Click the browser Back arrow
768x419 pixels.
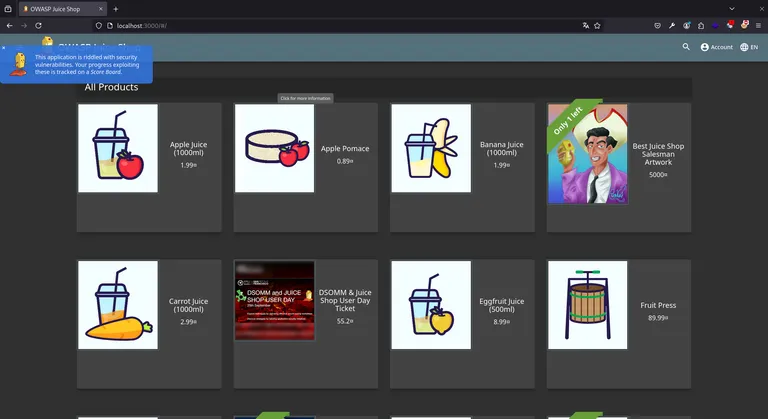coord(9,25)
